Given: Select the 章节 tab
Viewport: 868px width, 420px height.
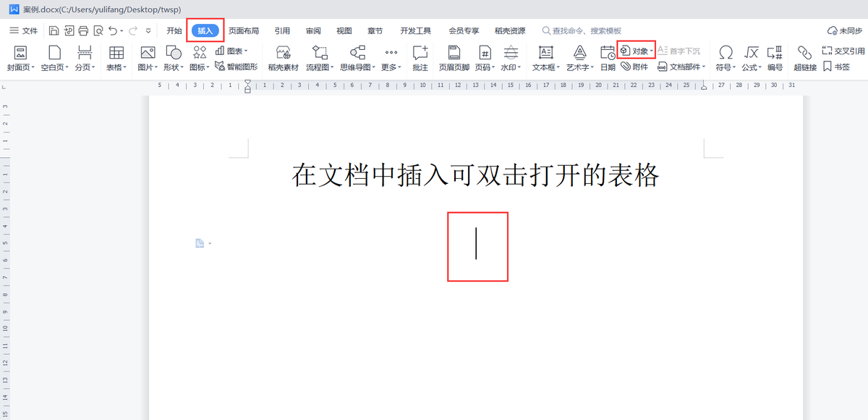Looking at the screenshot, I should coord(375,30).
